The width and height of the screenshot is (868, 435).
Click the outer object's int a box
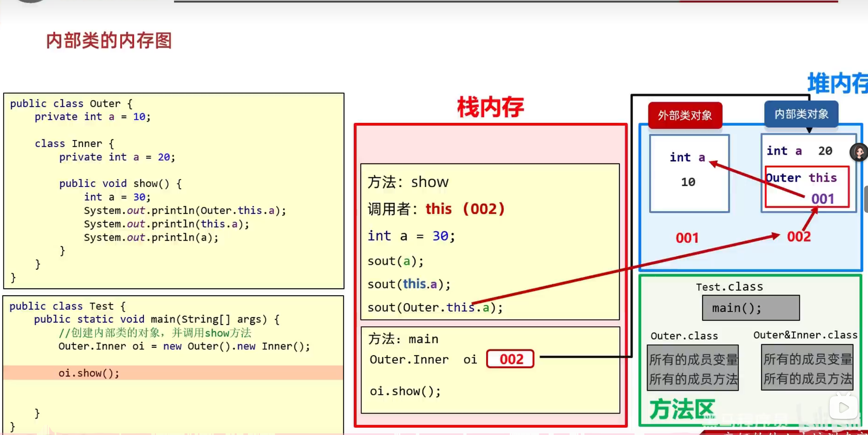pos(689,173)
